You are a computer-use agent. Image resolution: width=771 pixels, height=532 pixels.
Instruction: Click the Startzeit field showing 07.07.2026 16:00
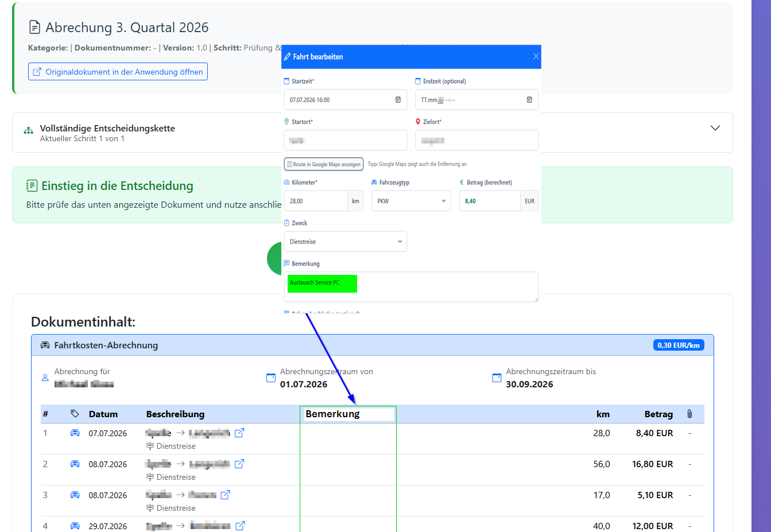pyautogui.click(x=346, y=100)
